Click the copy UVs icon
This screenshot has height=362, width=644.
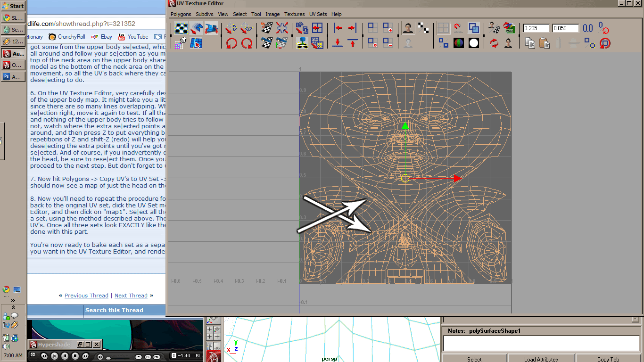coord(530,43)
